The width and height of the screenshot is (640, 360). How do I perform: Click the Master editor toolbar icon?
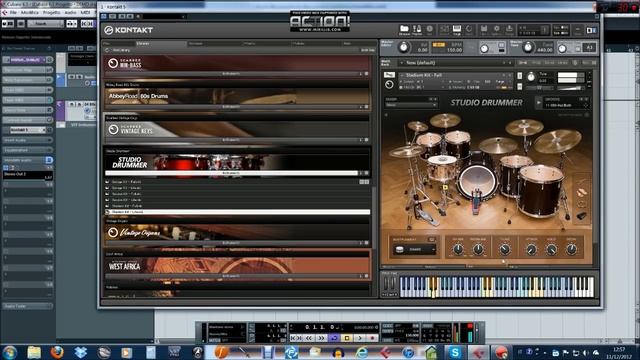[417, 29]
